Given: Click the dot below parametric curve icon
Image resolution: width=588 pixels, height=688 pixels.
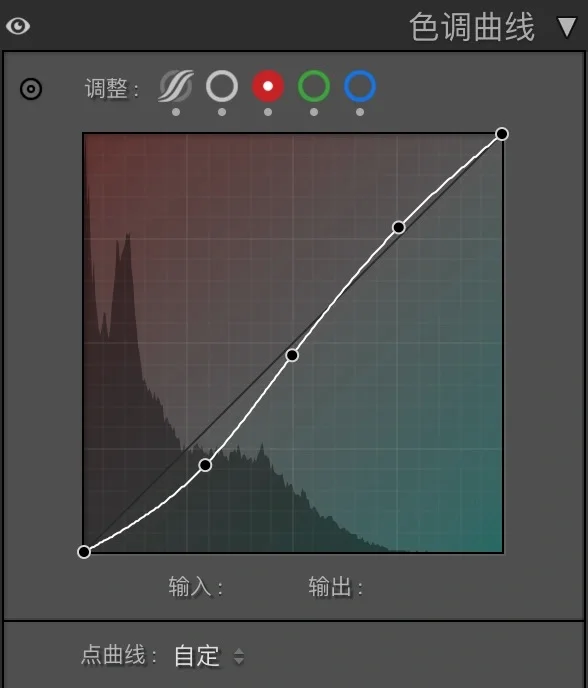Looking at the screenshot, I should (176, 112).
